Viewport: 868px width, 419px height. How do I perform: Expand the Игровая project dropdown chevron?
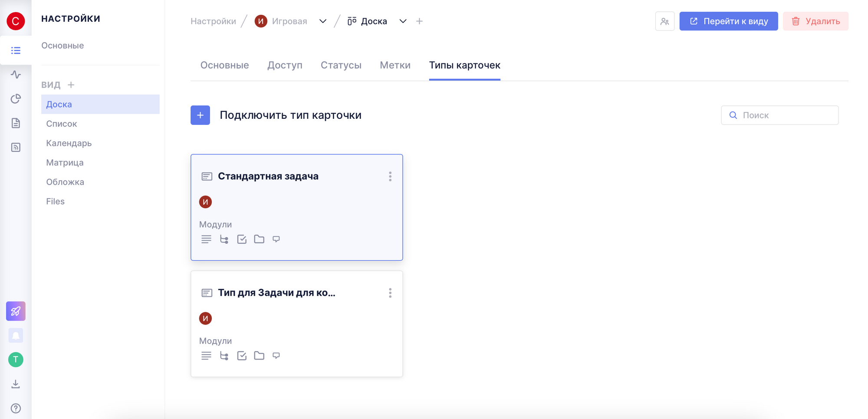tap(322, 21)
